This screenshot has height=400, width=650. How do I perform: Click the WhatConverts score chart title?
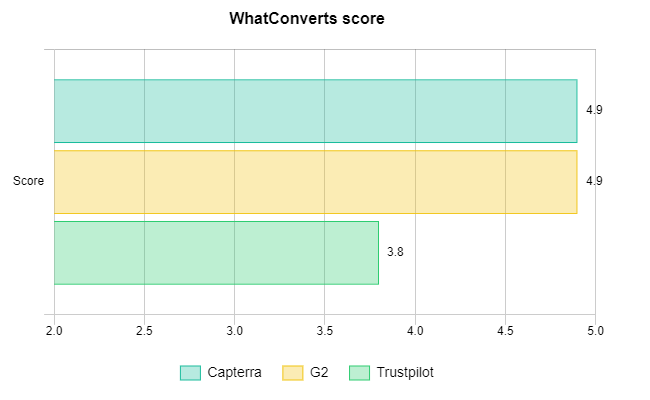[x=307, y=18]
